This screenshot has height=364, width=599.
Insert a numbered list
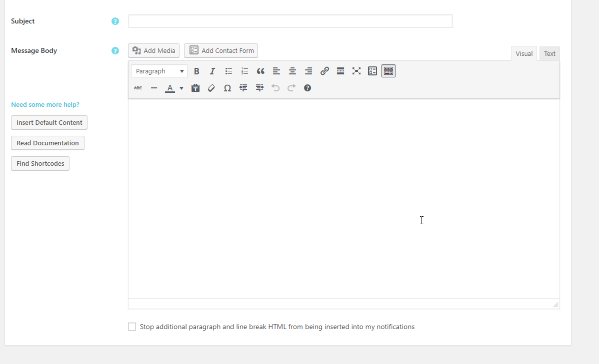(244, 71)
